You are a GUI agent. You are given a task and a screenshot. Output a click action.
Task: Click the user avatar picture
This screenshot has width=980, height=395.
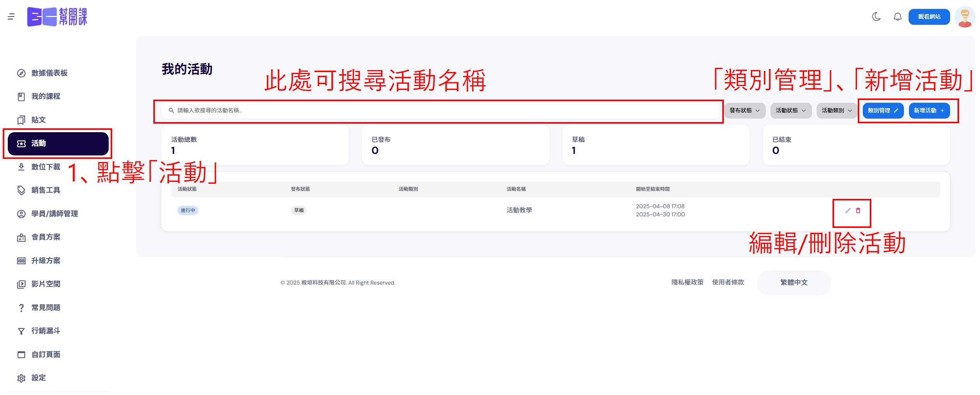click(x=964, y=17)
